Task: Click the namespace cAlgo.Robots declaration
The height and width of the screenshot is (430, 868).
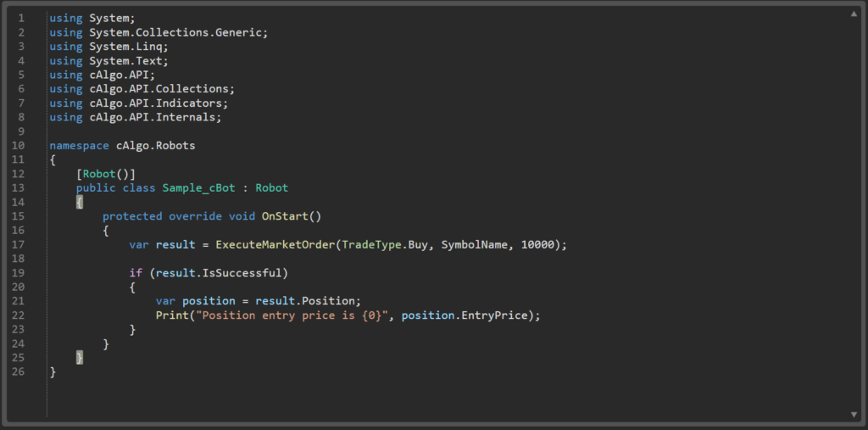Action: [x=122, y=145]
